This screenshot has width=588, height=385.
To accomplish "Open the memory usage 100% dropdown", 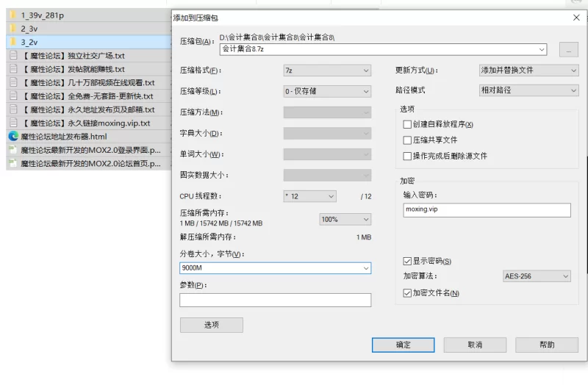I will [x=345, y=219].
